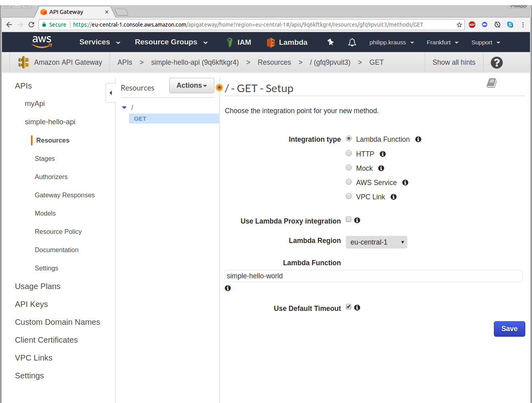Click the Save button
This screenshot has width=532, height=403.
509,329
